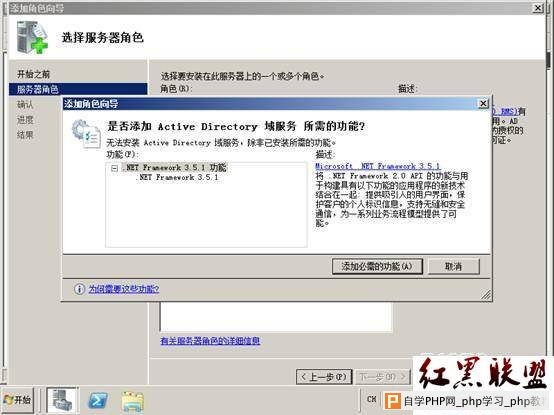Open PowerShell from the taskbar
The width and height of the screenshot is (554, 415).
98,401
